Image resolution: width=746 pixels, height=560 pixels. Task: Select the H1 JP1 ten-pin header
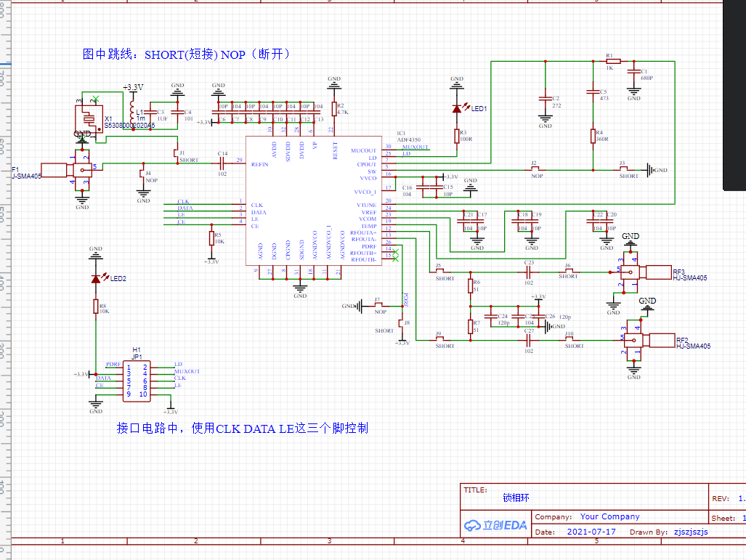click(x=137, y=381)
